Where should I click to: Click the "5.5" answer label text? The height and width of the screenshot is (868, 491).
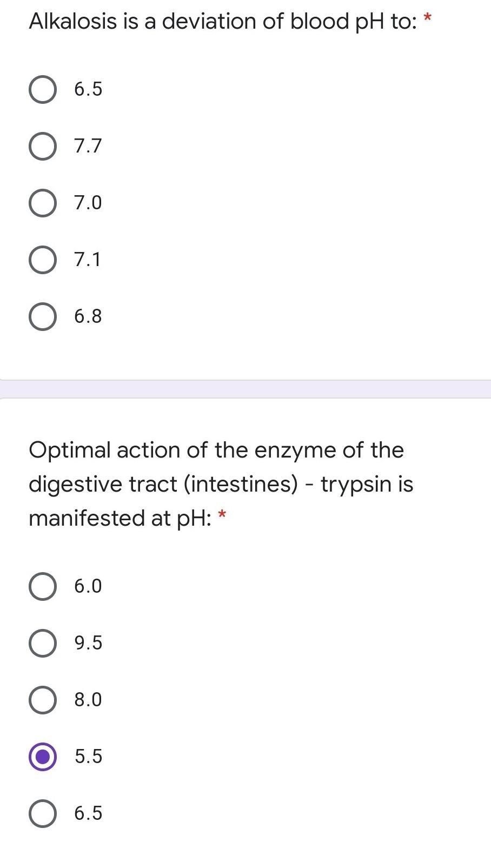[88, 757]
